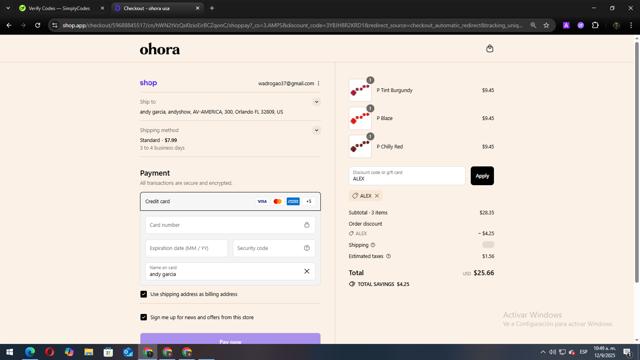Focus the Card number field
This screenshot has width=640, height=360.
(230, 225)
